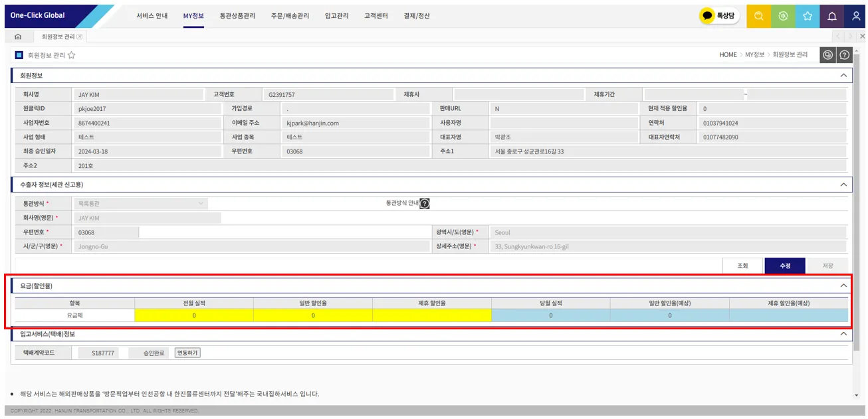Image resolution: width=868 pixels, height=419 pixels.
Task: Open MY정보 menu
Action: click(x=193, y=16)
